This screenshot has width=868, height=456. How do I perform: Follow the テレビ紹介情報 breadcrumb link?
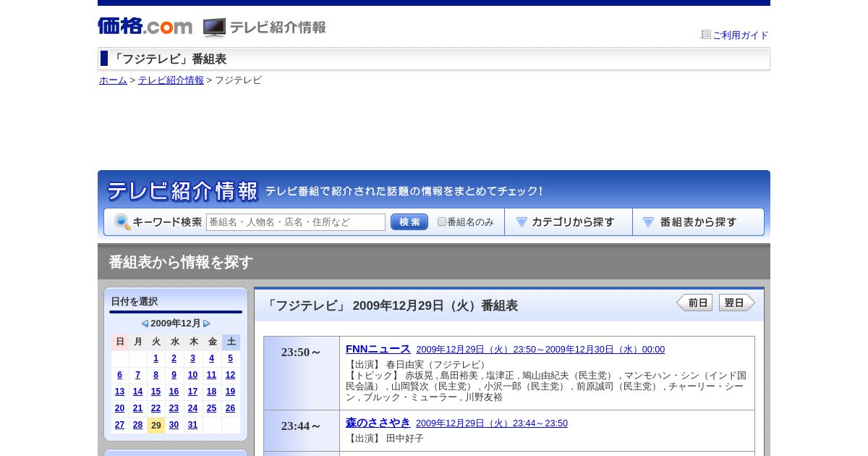pos(171,80)
